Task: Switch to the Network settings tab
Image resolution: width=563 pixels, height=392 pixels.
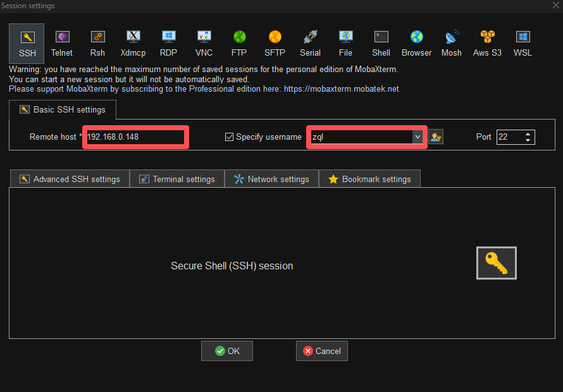Action: point(271,179)
